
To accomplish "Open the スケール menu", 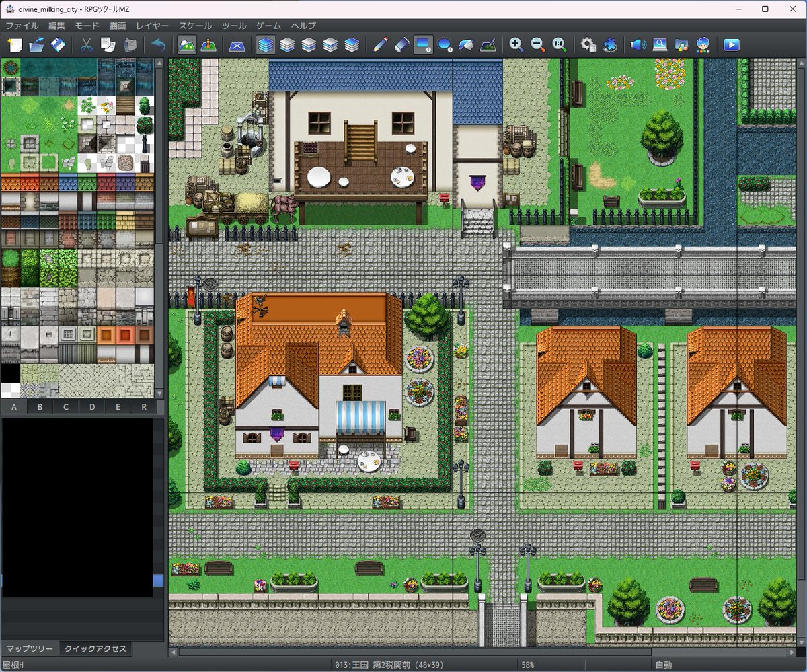I will click(x=196, y=26).
